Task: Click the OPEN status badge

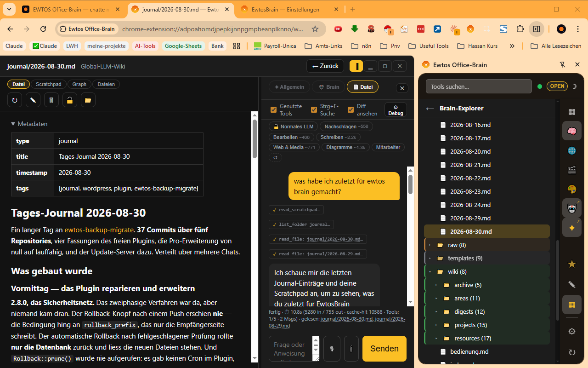Action: pos(557,86)
